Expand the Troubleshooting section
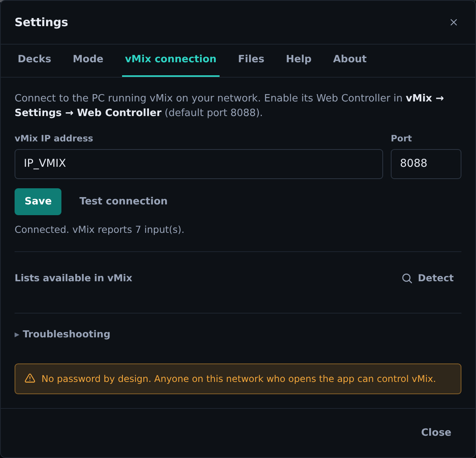This screenshot has height=458, width=476. 63,334
